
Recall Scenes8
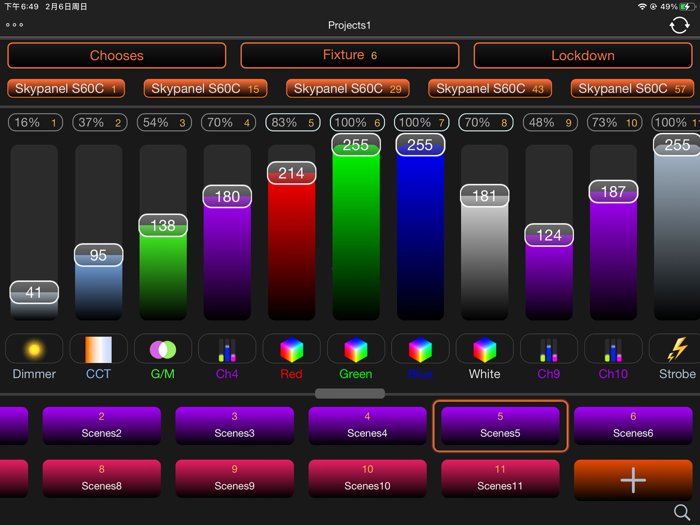101,478
